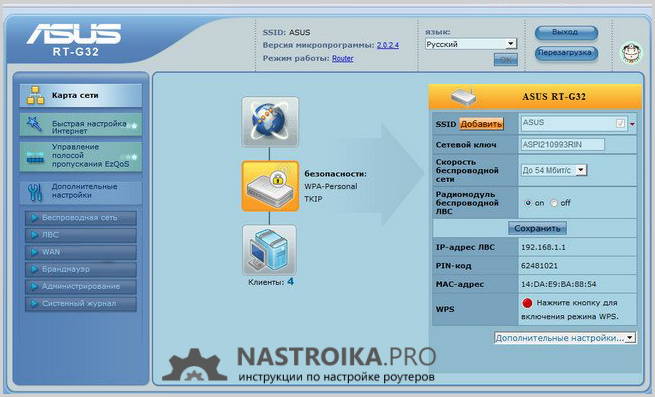The image size is (655, 397).
Task: Open Быстрая настройка Интернет menu item
Action: click(81, 124)
